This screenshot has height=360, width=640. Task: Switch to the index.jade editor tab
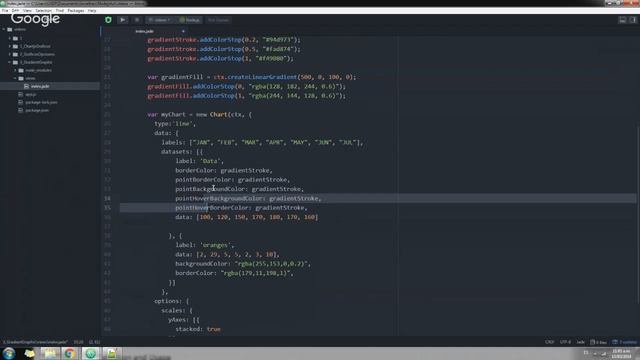pyautogui.click(x=144, y=31)
